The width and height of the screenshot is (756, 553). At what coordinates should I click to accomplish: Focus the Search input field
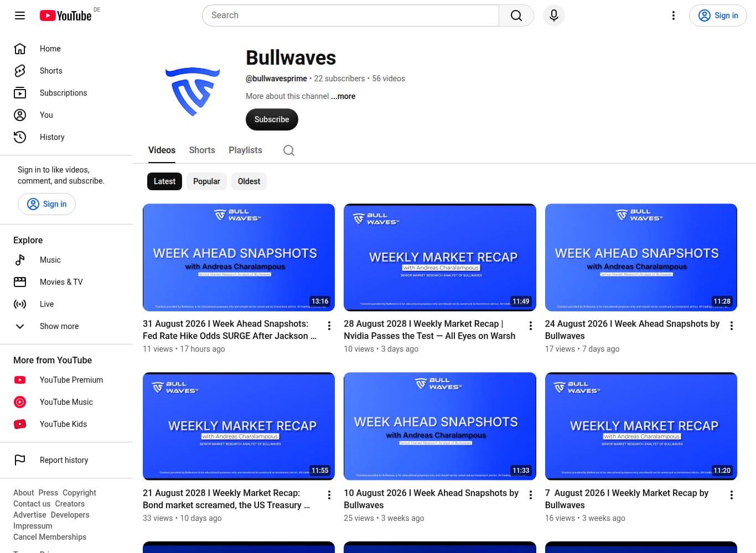pyautogui.click(x=351, y=15)
